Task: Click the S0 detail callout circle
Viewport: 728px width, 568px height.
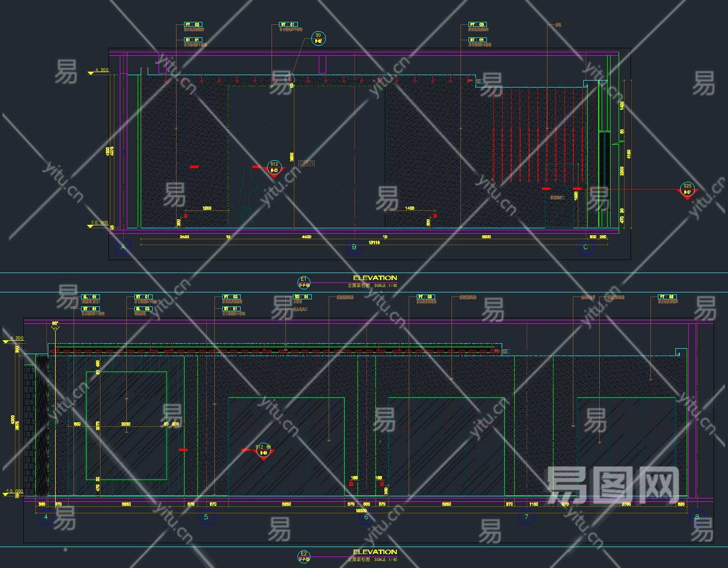Action: 318,38
